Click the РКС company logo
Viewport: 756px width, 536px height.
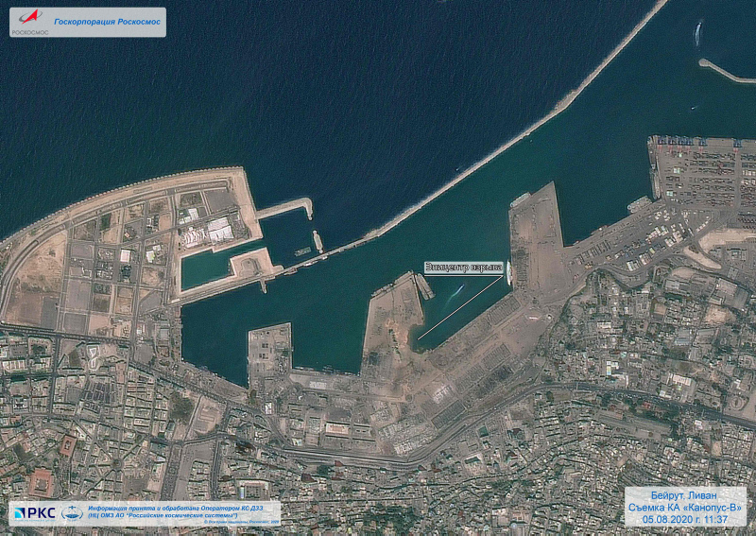(x=34, y=512)
